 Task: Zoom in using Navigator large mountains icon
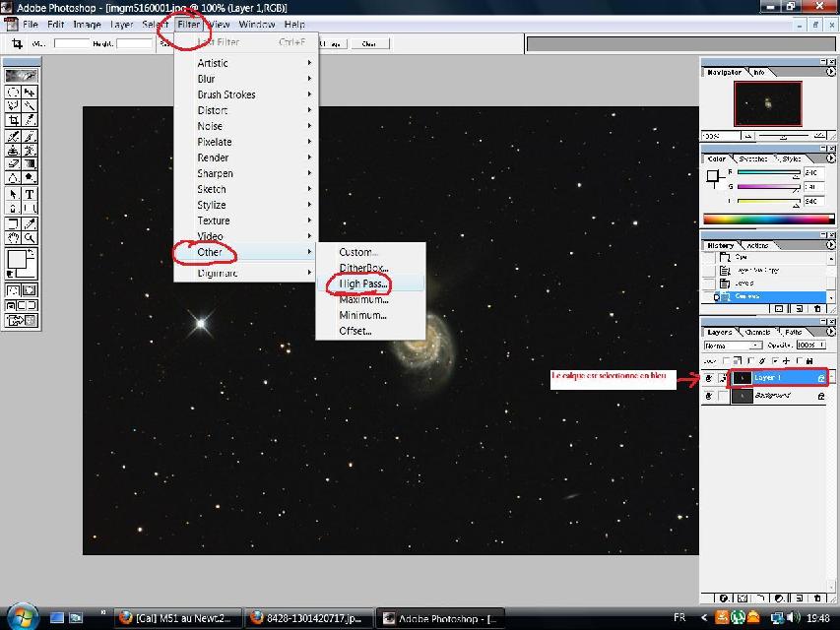coord(819,136)
